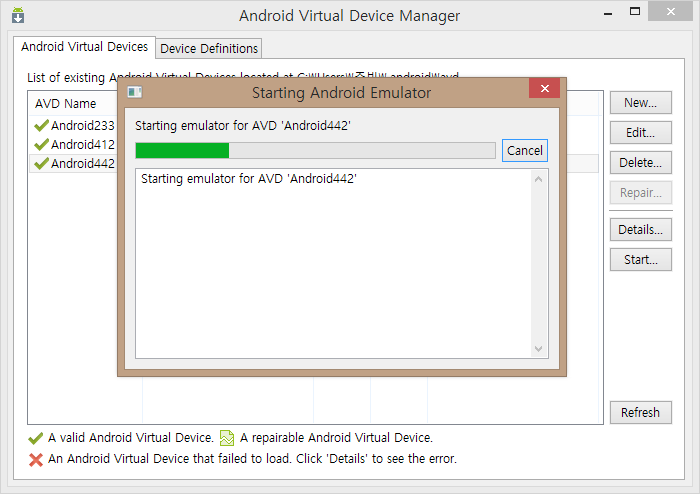Click the log scrollbar down arrow
This screenshot has height=494, width=700.
538,349
